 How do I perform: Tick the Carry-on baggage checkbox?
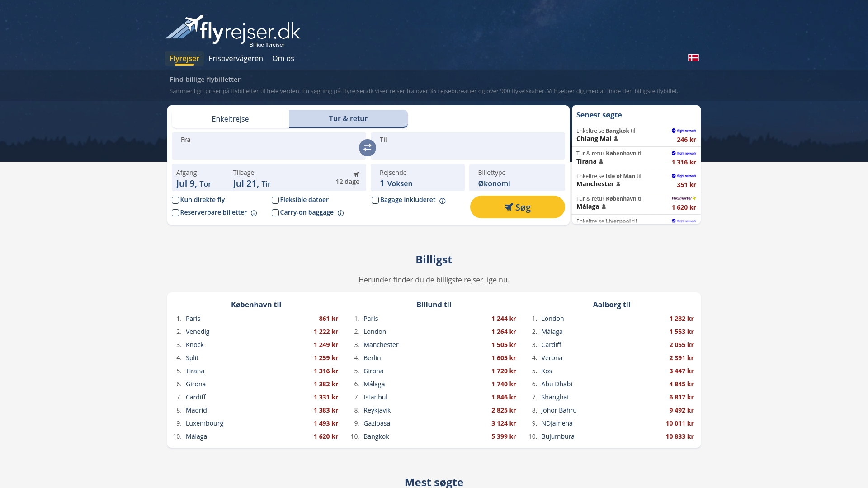point(275,213)
